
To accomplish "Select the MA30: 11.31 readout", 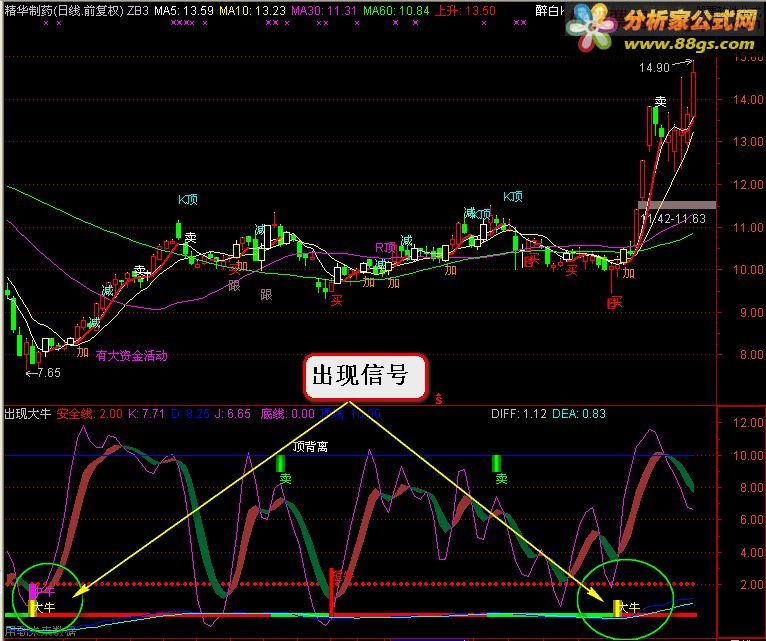I will point(324,10).
